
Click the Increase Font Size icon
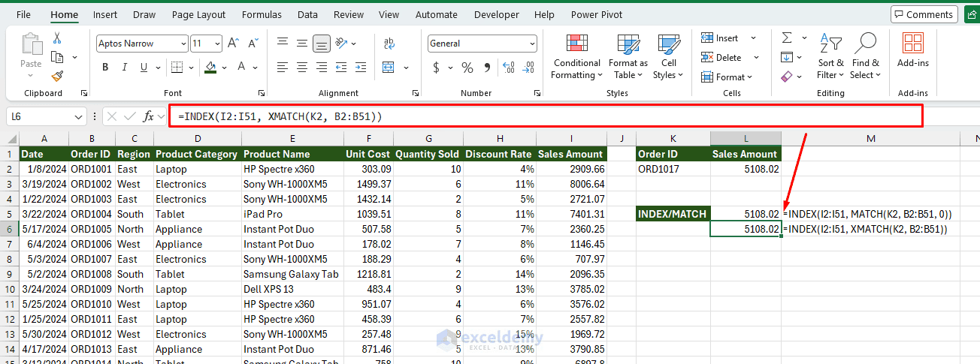[234, 44]
